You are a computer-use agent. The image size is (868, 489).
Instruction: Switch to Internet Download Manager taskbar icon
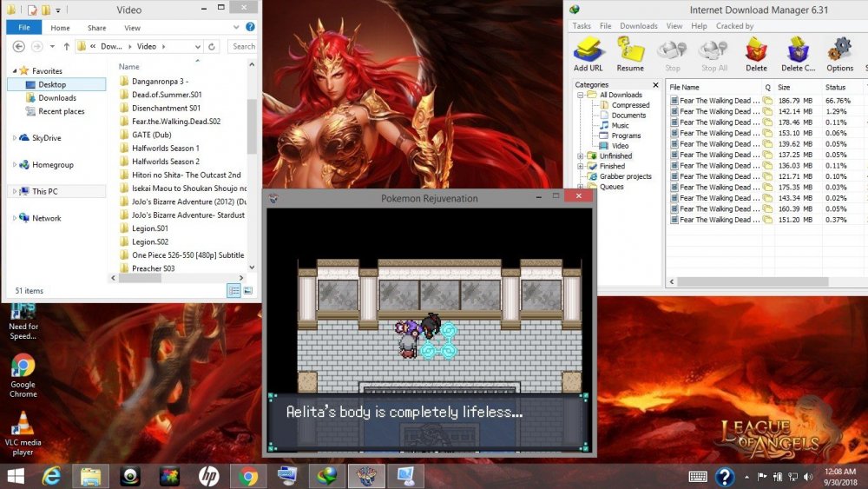pyautogui.click(x=326, y=476)
